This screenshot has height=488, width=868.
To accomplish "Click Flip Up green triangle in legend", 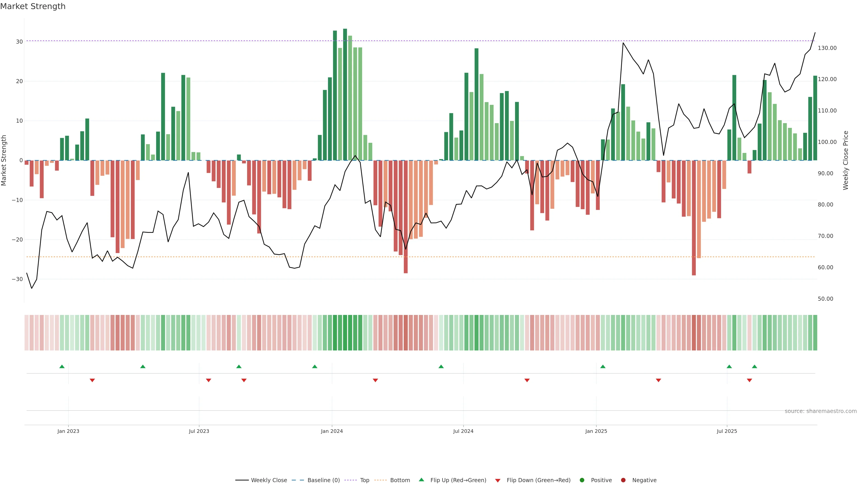I will tap(421, 480).
